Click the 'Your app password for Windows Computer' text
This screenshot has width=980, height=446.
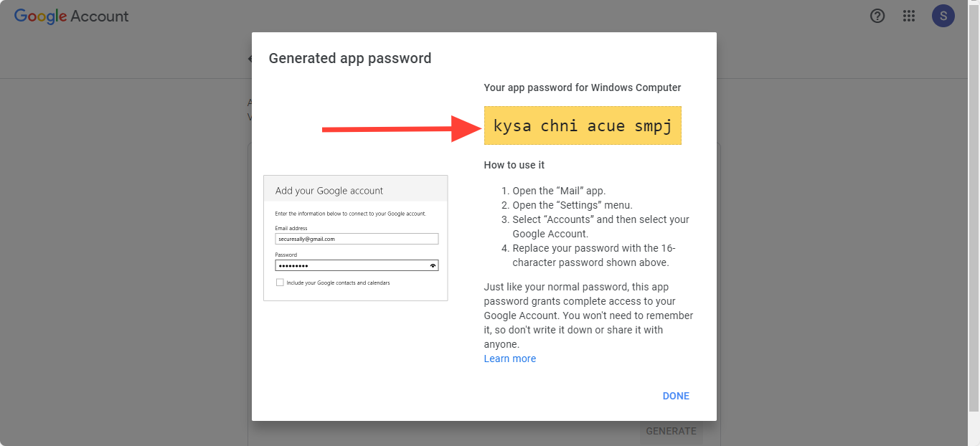tap(583, 87)
